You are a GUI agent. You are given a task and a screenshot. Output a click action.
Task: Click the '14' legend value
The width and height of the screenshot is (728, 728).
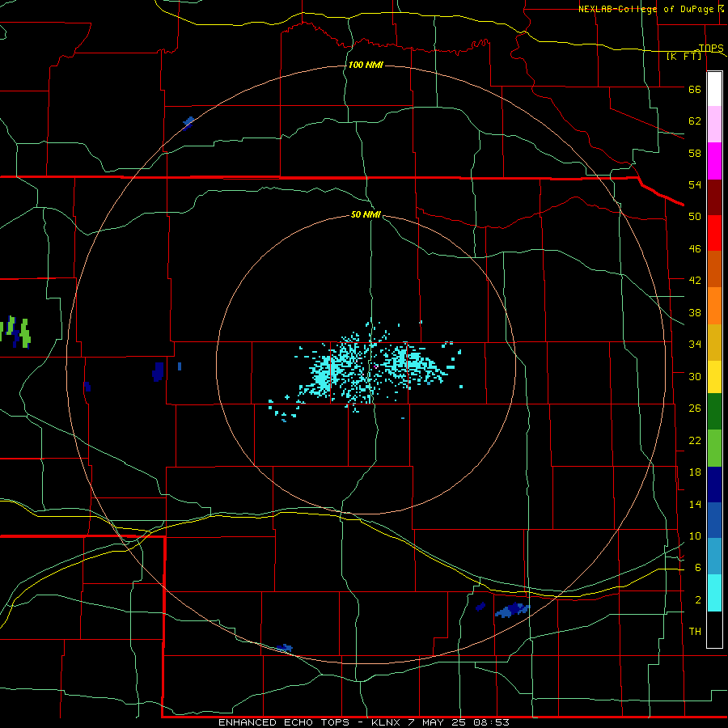pos(695,504)
